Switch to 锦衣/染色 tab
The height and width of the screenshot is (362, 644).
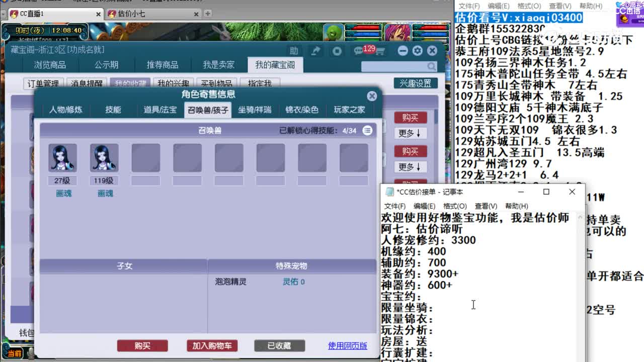tap(302, 110)
